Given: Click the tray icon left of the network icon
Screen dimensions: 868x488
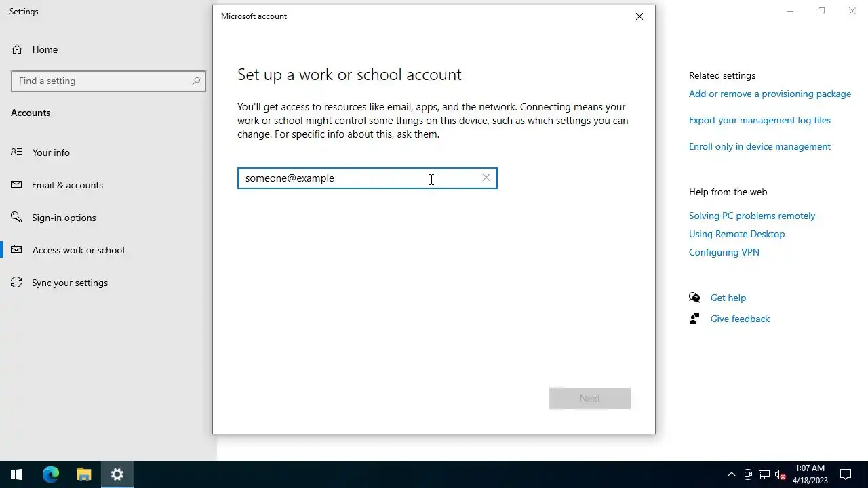Looking at the screenshot, I should tap(748, 474).
